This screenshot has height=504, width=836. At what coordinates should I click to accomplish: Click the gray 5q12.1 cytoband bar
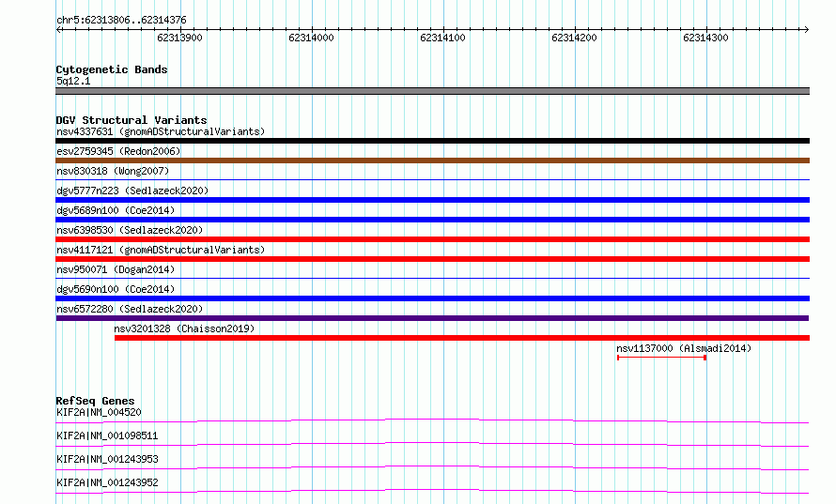tap(432, 91)
